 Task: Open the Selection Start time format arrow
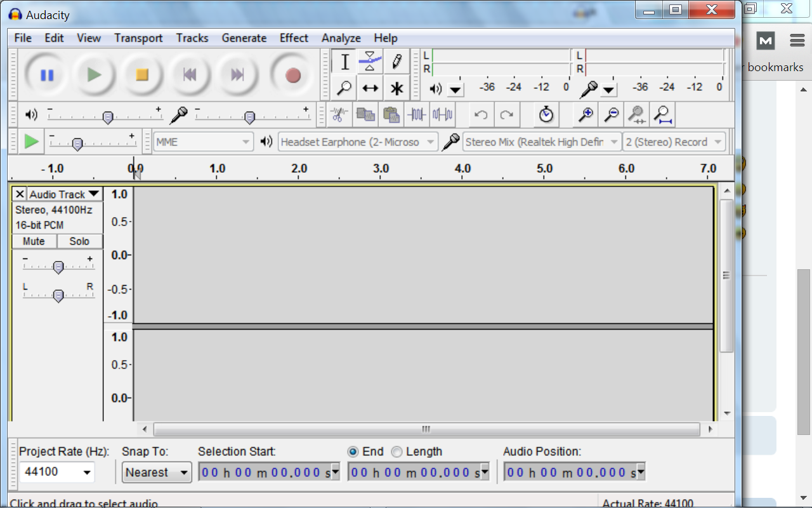pos(336,472)
